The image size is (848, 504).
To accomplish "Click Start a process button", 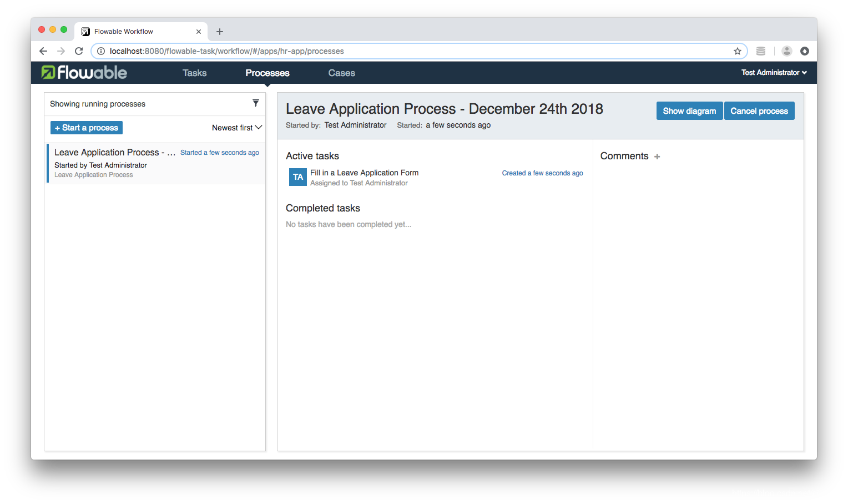I will [87, 128].
